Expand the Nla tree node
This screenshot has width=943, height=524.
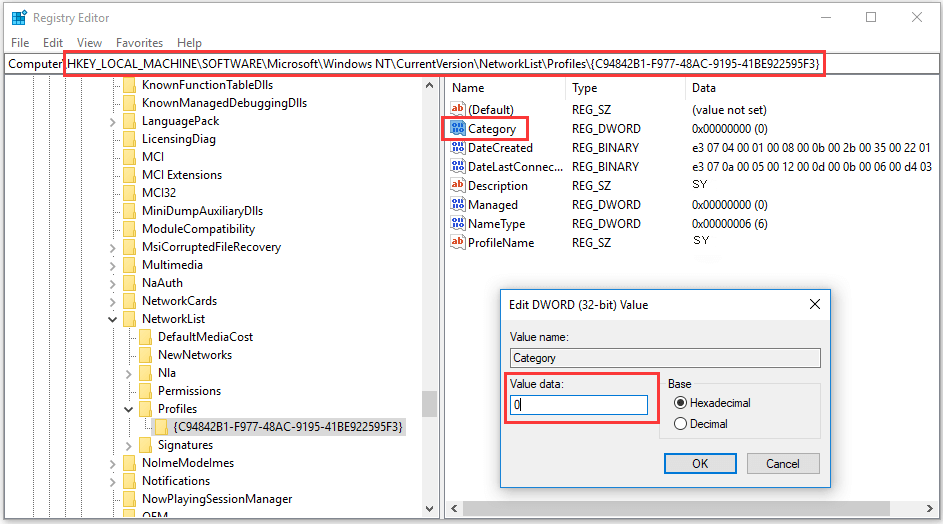tap(129, 374)
